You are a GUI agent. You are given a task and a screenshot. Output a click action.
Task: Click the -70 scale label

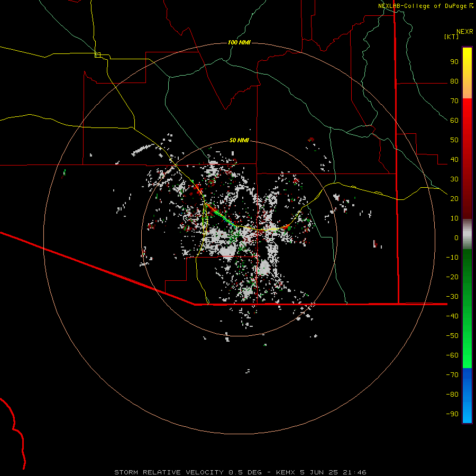click(452, 374)
